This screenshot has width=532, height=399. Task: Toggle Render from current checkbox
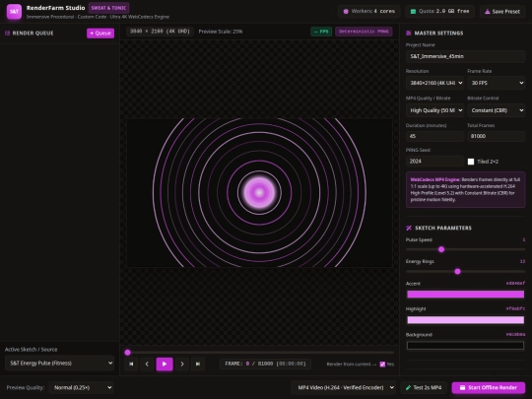click(x=382, y=365)
